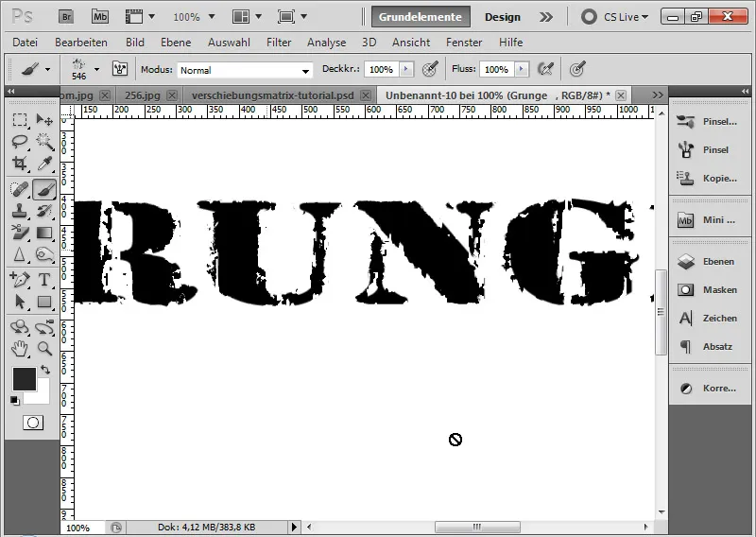The image size is (756, 537).
Task: Click the horizontal scrollbar thumb
Action: [477, 527]
